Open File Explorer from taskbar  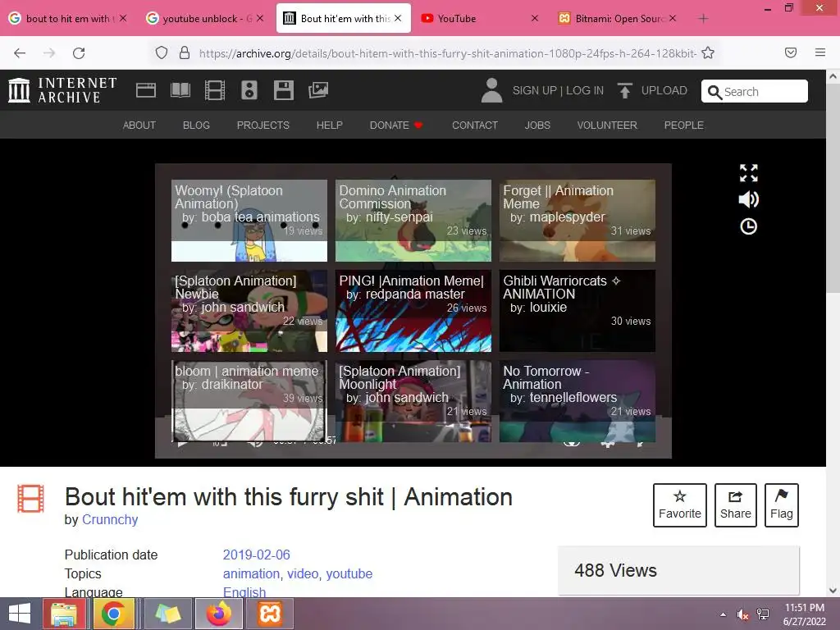pyautogui.click(x=64, y=614)
